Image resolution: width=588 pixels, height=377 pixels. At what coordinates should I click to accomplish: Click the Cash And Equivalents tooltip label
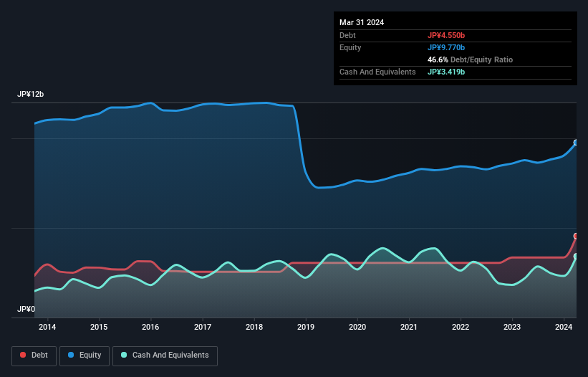click(x=377, y=72)
